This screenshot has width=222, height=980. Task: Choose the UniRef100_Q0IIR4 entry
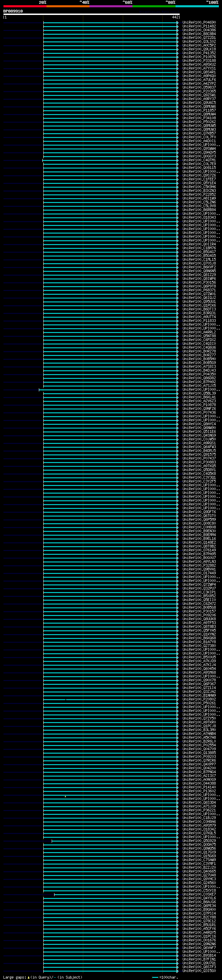coord(199,244)
